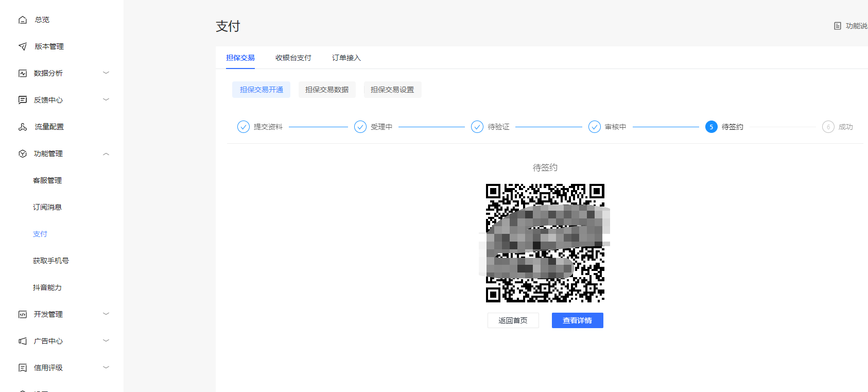868x392 pixels.
Task: Click the 功能管理 cube icon
Action: [x=23, y=154]
